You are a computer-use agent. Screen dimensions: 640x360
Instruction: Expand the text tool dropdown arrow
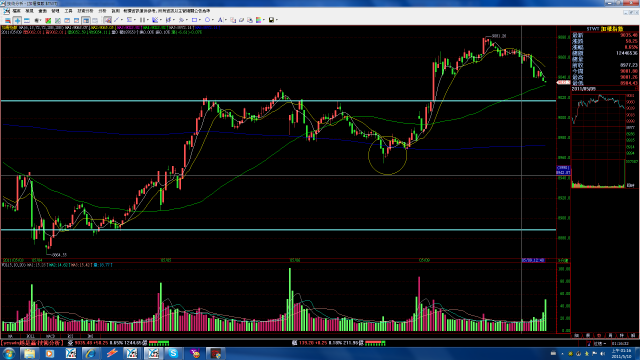point(226,20)
